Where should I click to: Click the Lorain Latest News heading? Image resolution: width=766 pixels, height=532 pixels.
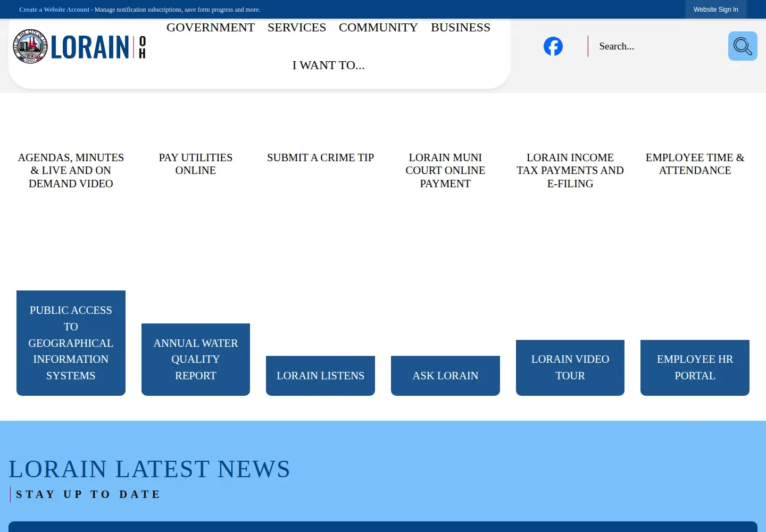(149, 469)
